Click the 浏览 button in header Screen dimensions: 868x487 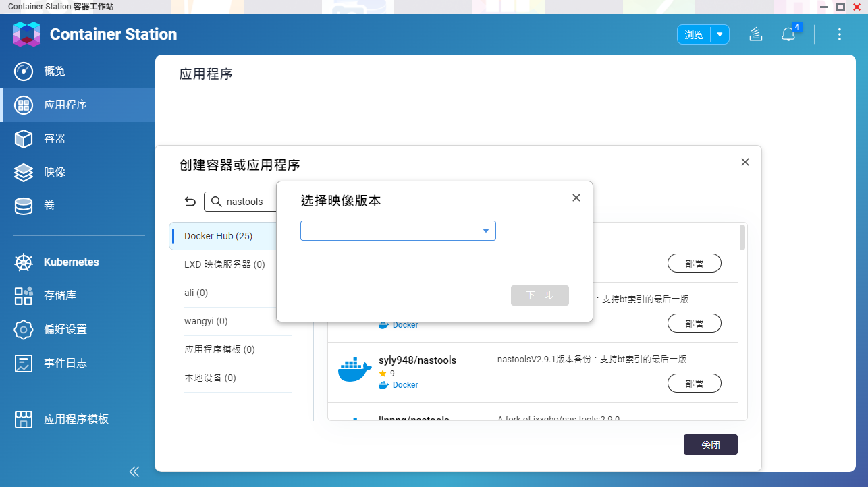(694, 34)
